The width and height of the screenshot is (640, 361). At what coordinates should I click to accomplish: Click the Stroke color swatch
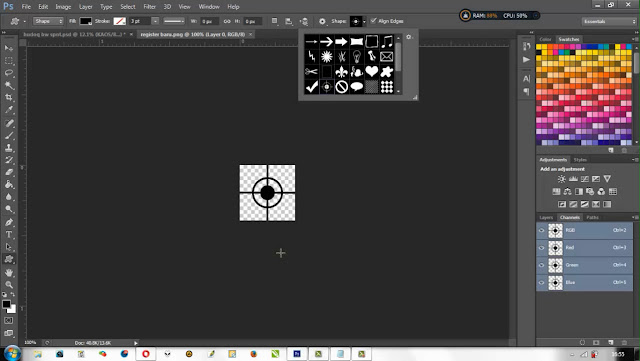click(119, 21)
